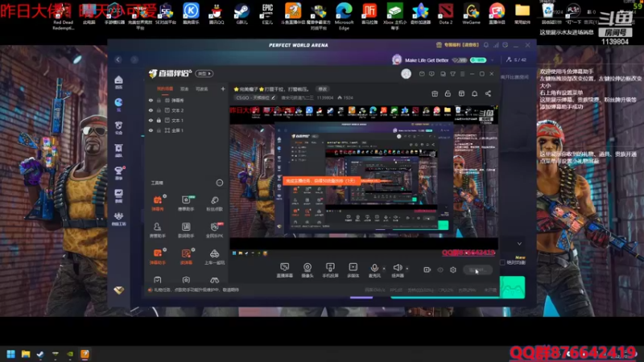The image size is (644, 362).
Task: Toggle the green switch in Perfect World Arena header
Action: point(478,60)
